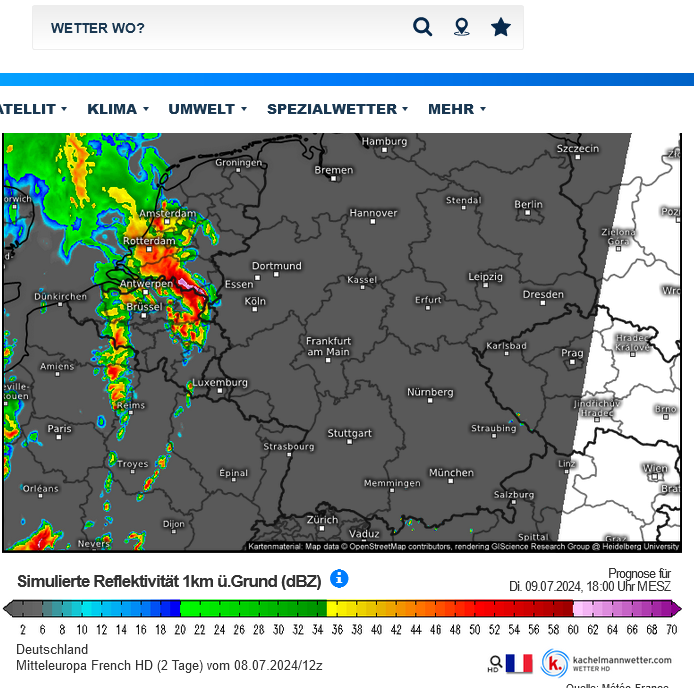
Task: Click Antwerpen on the map
Action: pos(146,283)
